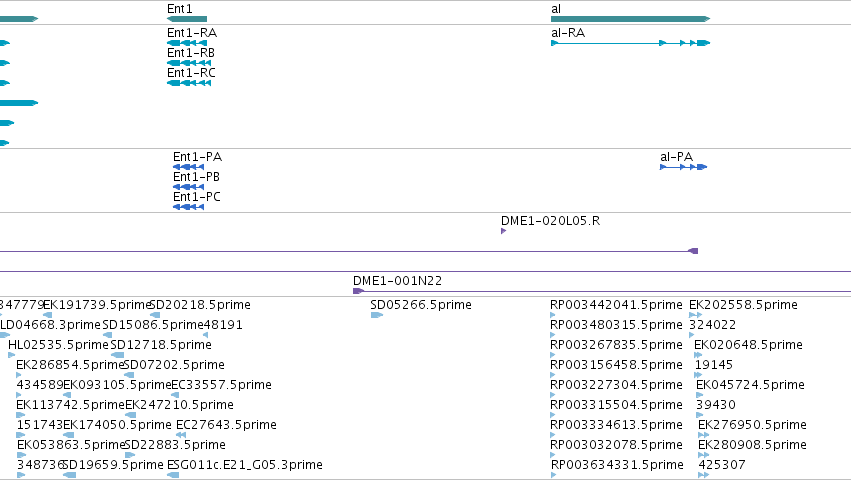Click the SD07202.5prime label
The image size is (851, 480).
(x=174, y=365)
